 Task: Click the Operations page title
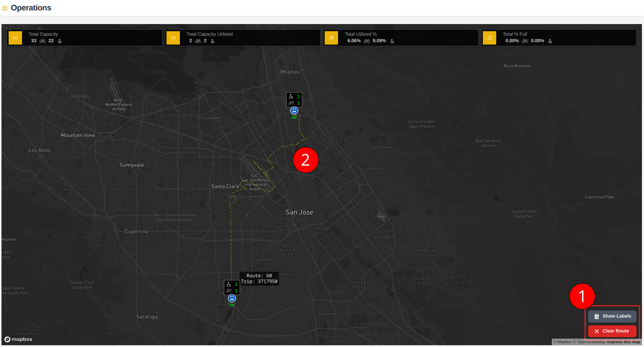coord(31,8)
